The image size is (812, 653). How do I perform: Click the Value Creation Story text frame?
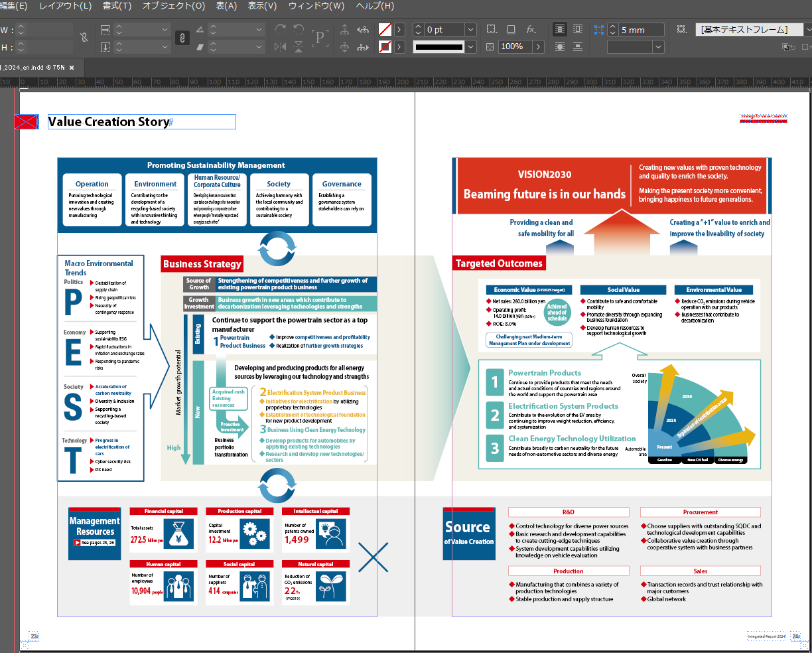tap(142, 122)
